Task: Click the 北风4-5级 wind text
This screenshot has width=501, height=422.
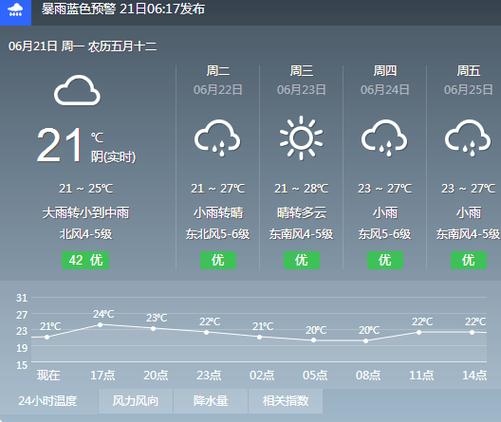Action: pyautogui.click(x=86, y=234)
